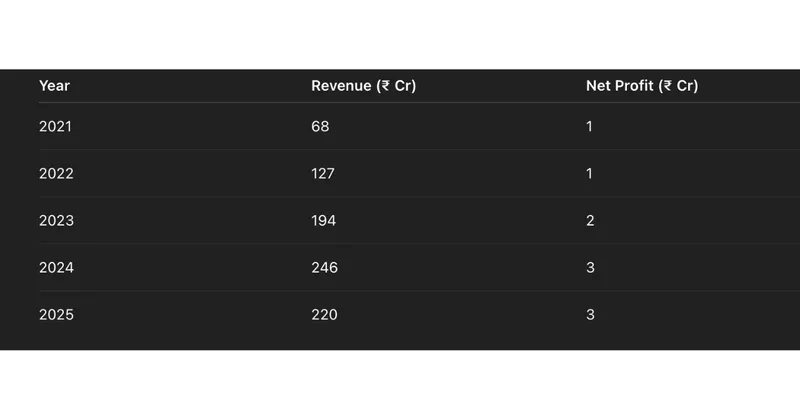Click the 2025 net profit value 3
Screen dimensions: 800x400
pyautogui.click(x=590, y=315)
